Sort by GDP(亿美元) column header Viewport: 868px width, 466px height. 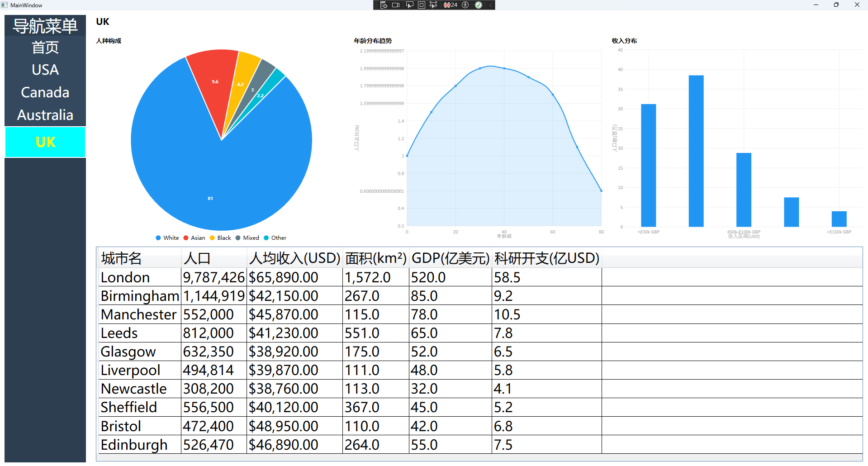451,258
